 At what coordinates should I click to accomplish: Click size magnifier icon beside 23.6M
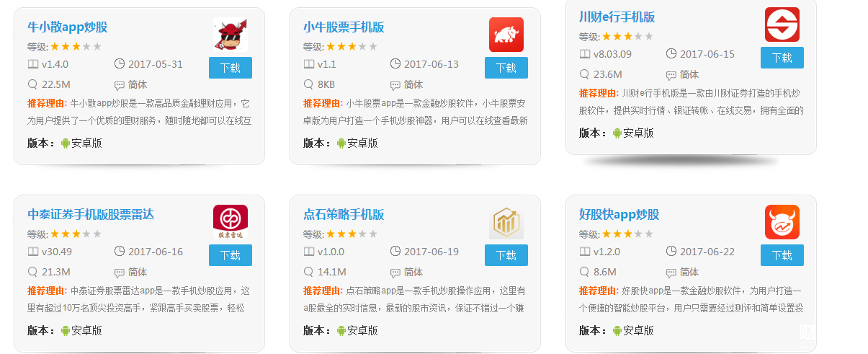click(585, 74)
